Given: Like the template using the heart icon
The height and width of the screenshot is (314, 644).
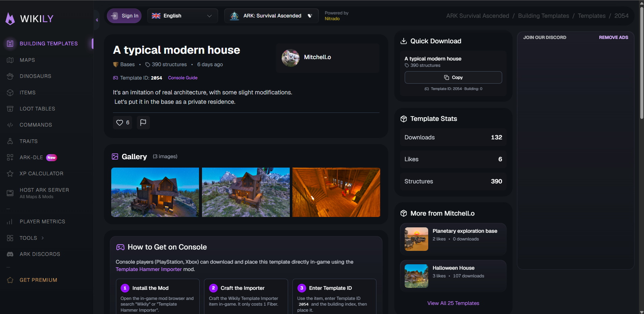Looking at the screenshot, I should coord(120,123).
